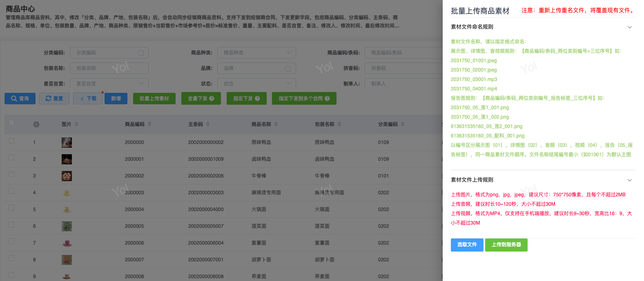This screenshot has width=644, height=281.
Task: Click help icon on 全量下发 button
Action: [x=212, y=99]
